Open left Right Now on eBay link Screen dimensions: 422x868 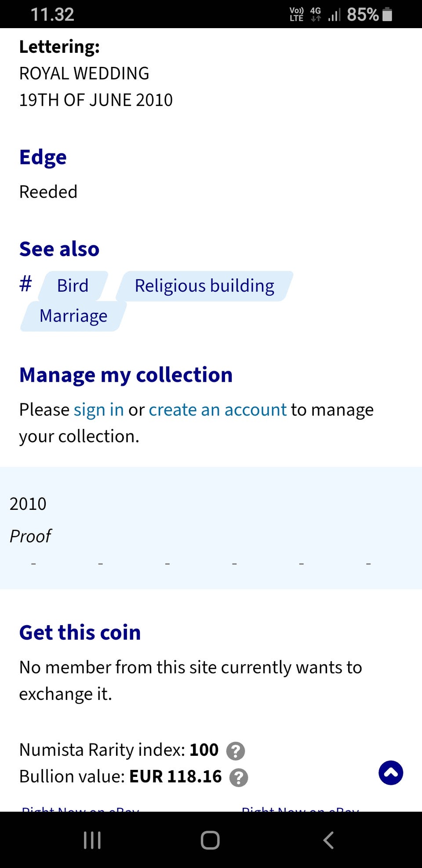point(80,809)
